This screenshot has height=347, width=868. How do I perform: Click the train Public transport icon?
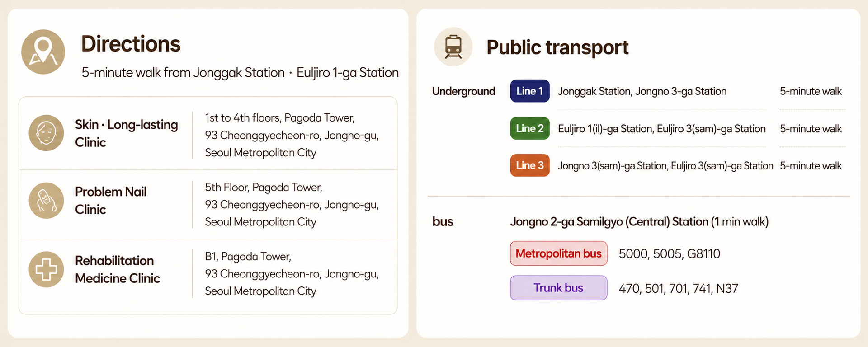pyautogui.click(x=453, y=47)
